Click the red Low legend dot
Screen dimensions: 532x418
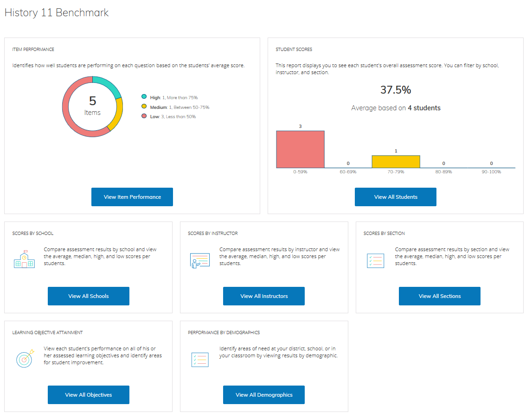pos(144,116)
